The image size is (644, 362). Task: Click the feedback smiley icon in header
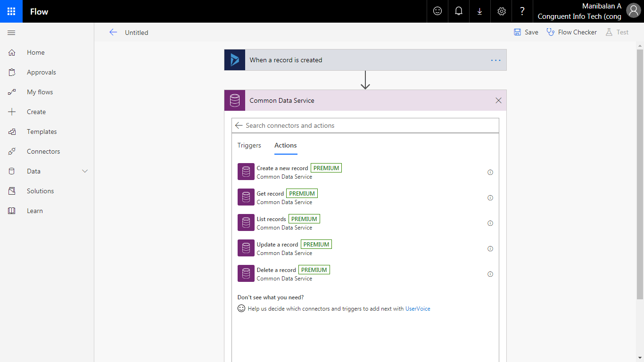[438, 11]
